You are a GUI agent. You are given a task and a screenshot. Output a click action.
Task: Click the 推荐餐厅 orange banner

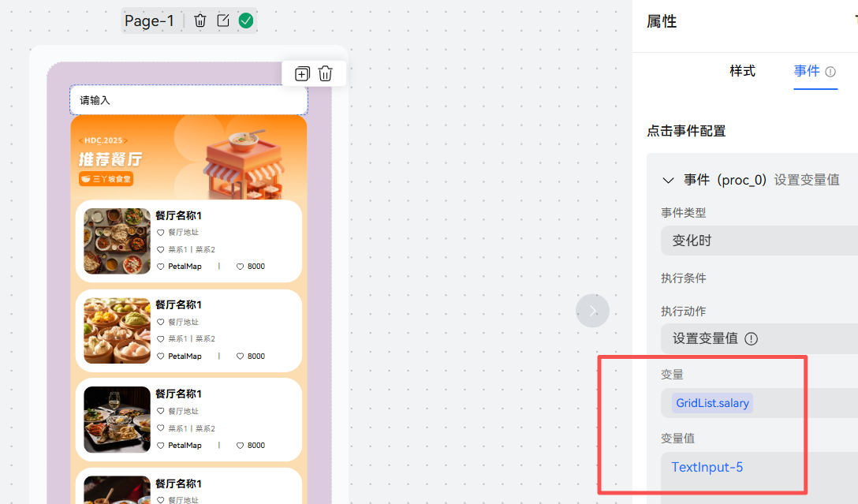coord(188,156)
